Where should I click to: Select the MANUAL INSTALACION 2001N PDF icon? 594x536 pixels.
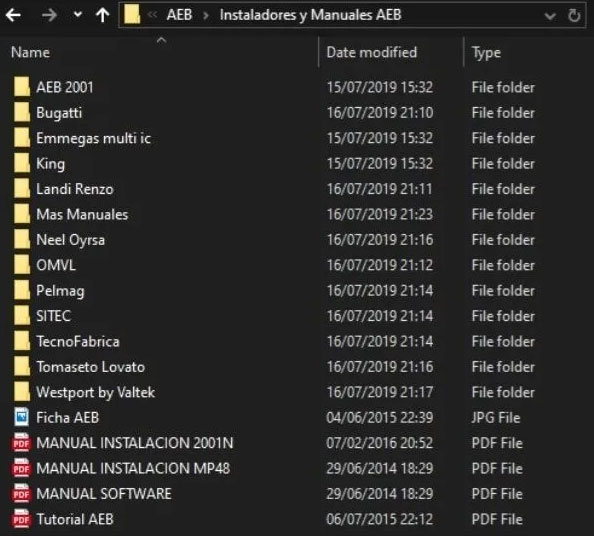point(21,443)
